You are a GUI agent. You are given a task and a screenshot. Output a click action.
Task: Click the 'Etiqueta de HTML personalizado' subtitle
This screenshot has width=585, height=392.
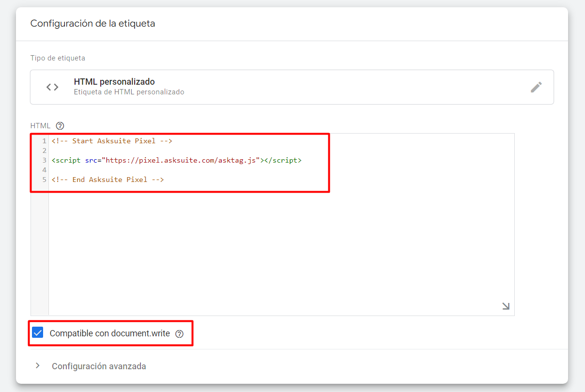tap(129, 92)
